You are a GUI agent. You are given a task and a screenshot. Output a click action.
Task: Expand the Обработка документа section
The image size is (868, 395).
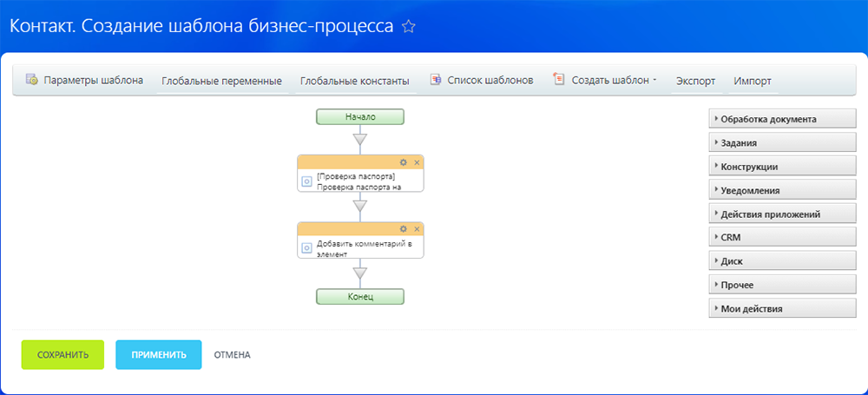pos(771,119)
